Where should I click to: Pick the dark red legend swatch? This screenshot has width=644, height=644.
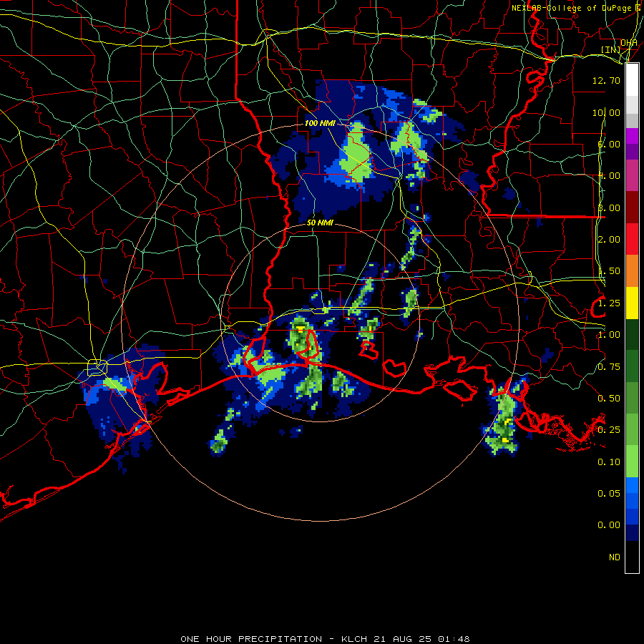[632, 208]
